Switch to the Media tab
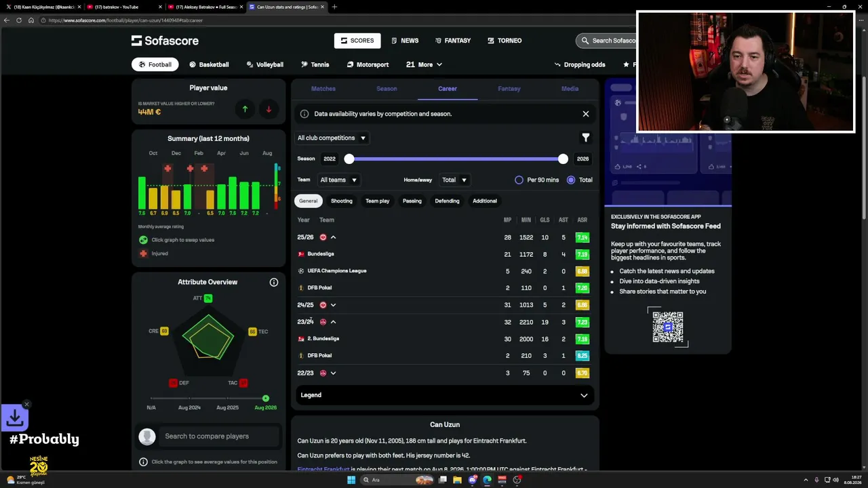Screen dimensions: 868x488 (570, 89)
